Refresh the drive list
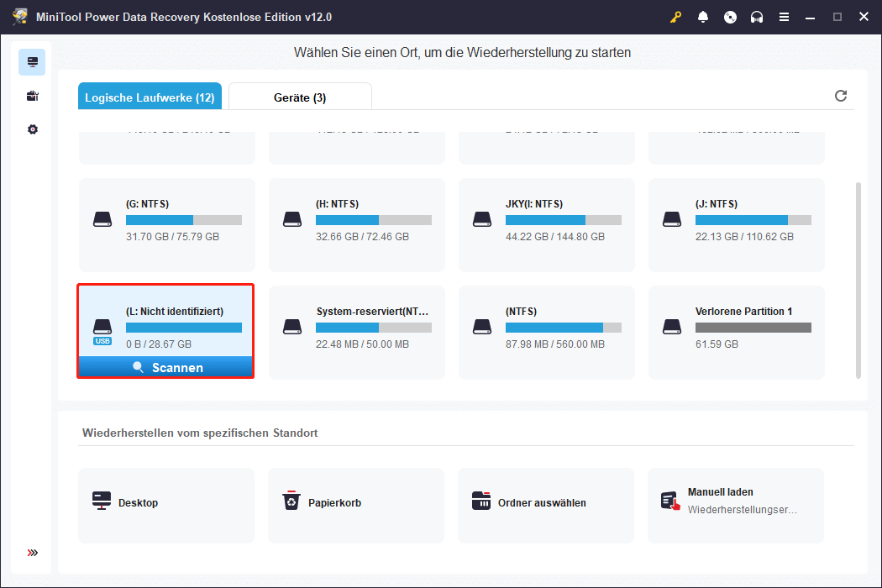882x588 pixels. pos(840,96)
